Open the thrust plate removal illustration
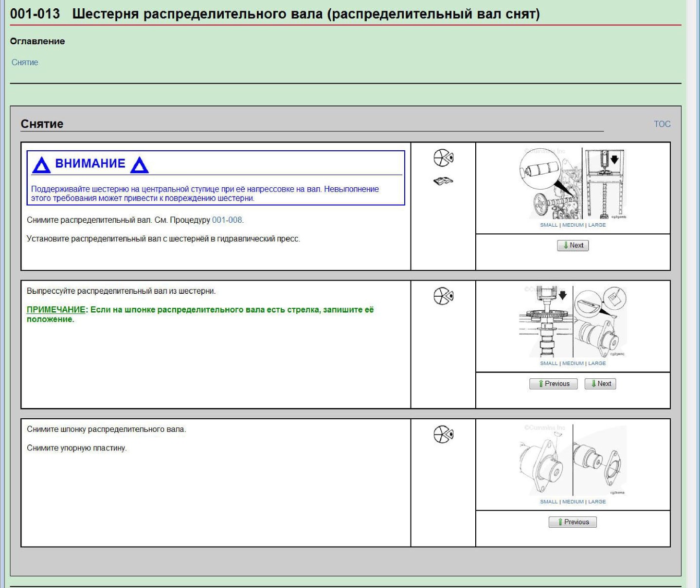 click(573, 460)
